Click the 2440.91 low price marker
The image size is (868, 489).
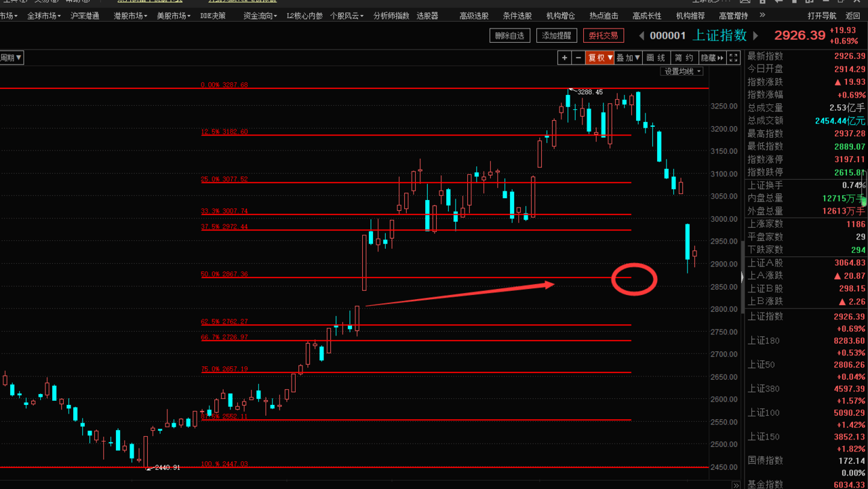(x=167, y=467)
